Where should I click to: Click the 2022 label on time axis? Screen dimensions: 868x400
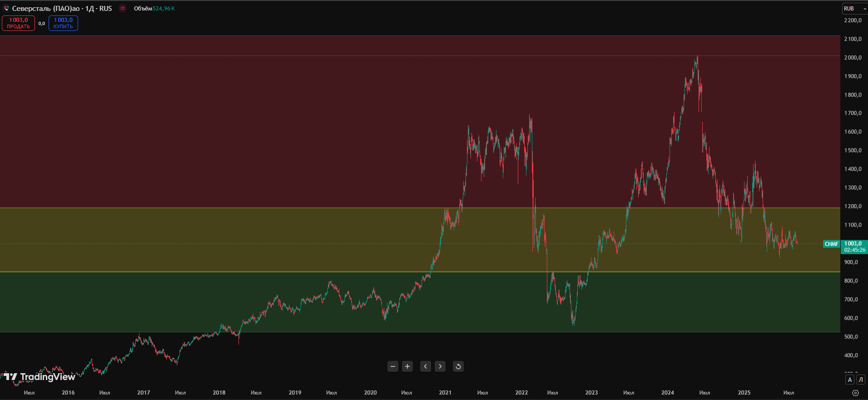pyautogui.click(x=521, y=393)
